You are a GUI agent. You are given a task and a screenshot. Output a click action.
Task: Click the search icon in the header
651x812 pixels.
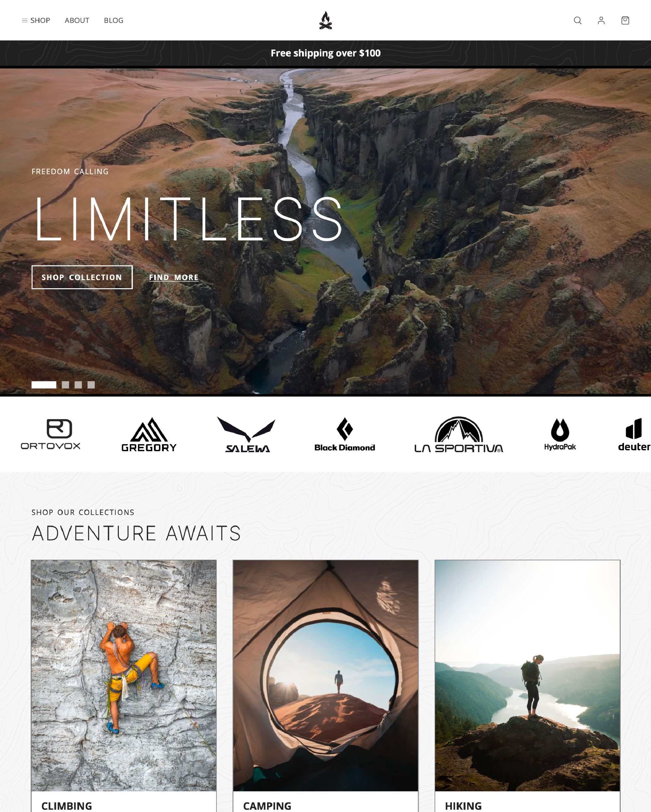click(x=577, y=20)
